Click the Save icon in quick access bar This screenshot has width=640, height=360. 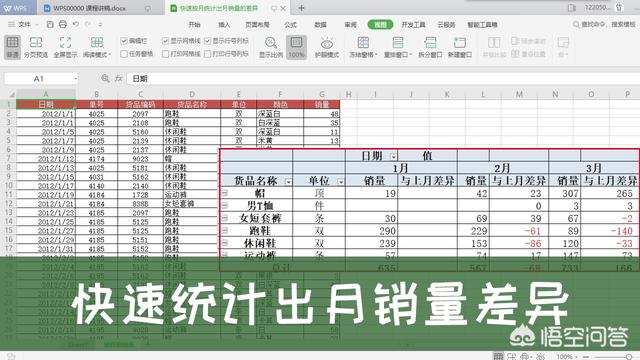pyautogui.click(x=50, y=24)
